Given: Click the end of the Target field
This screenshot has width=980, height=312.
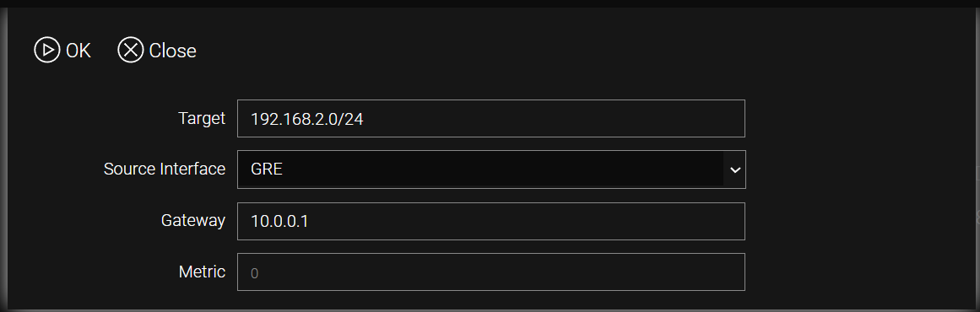Looking at the screenshot, I should click(x=731, y=119).
